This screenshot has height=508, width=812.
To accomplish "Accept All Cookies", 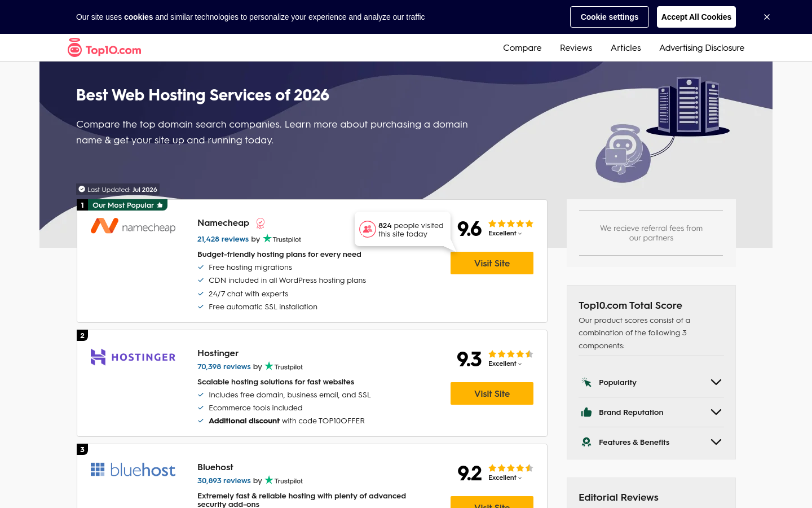I will pyautogui.click(x=696, y=17).
